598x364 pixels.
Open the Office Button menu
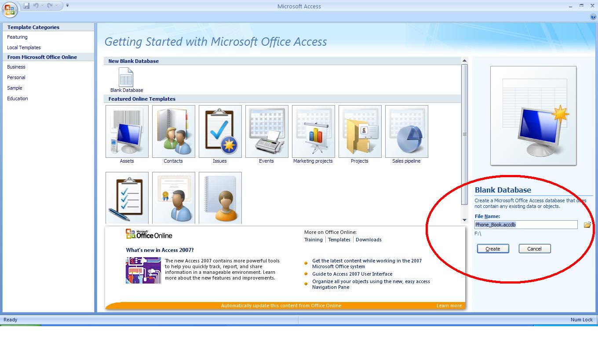point(10,9)
